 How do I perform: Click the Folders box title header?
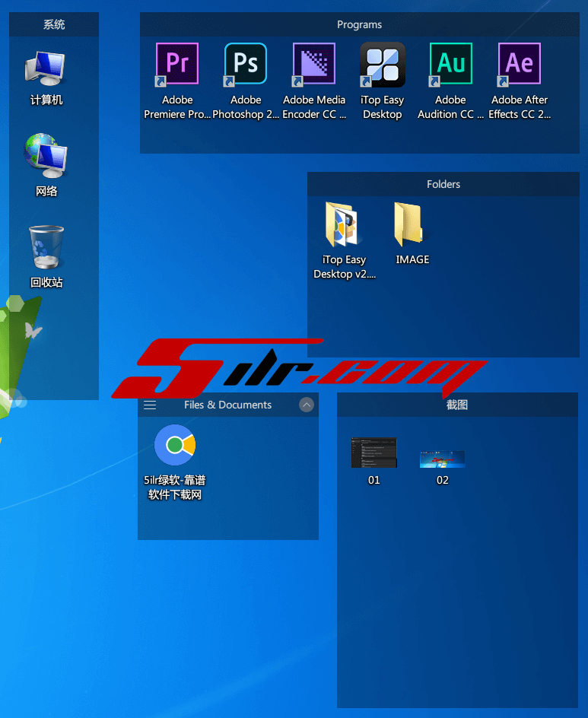(x=443, y=184)
